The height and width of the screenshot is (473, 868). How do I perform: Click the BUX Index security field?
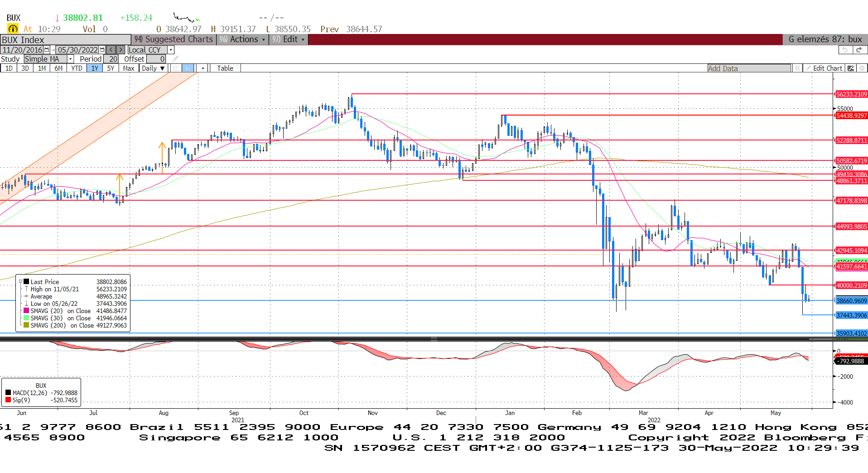tap(66, 39)
